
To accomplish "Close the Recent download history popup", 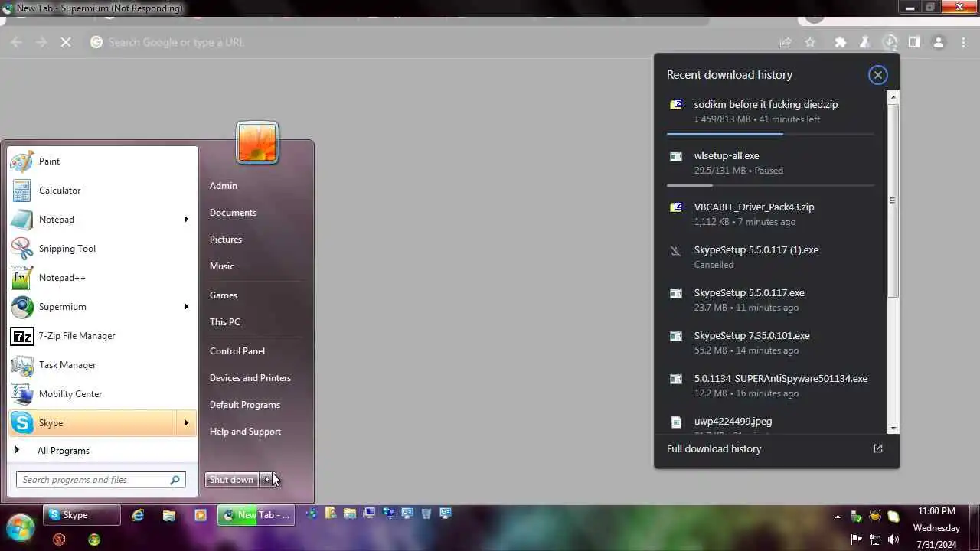I will tap(878, 75).
